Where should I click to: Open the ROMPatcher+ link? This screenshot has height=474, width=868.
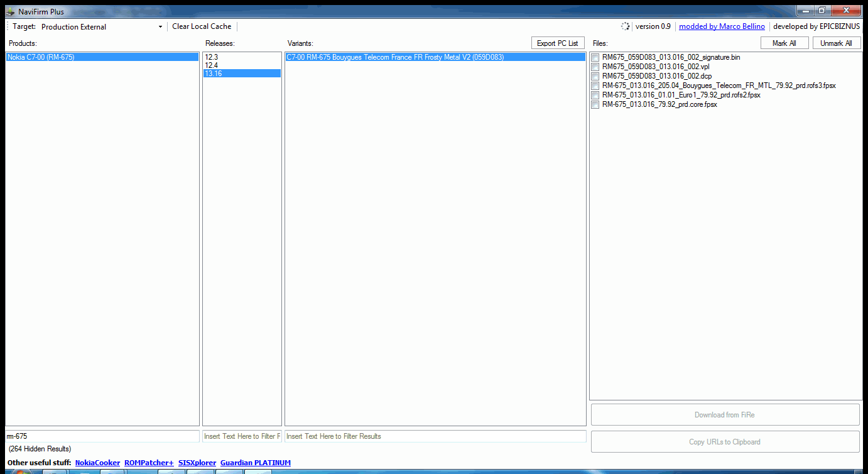pos(149,463)
